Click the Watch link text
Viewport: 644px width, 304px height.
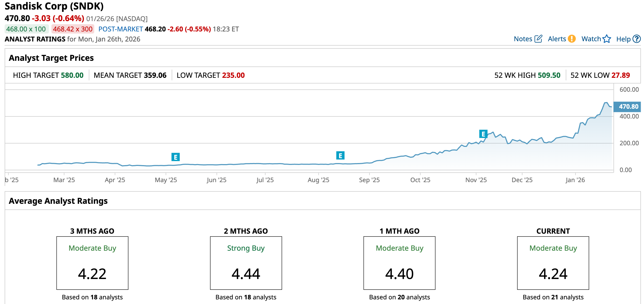tap(591, 39)
